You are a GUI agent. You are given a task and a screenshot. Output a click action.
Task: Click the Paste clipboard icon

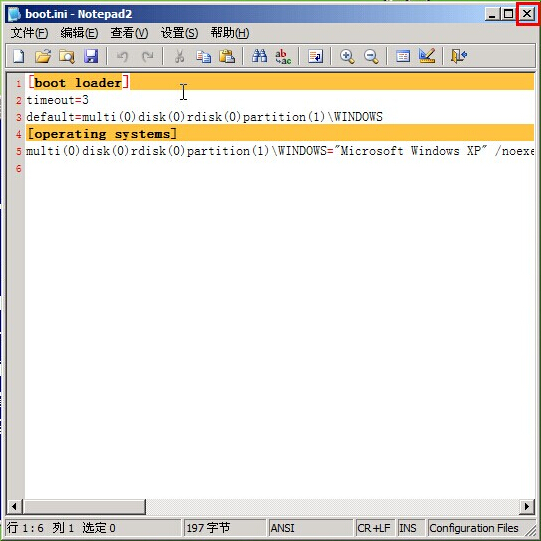point(227,56)
